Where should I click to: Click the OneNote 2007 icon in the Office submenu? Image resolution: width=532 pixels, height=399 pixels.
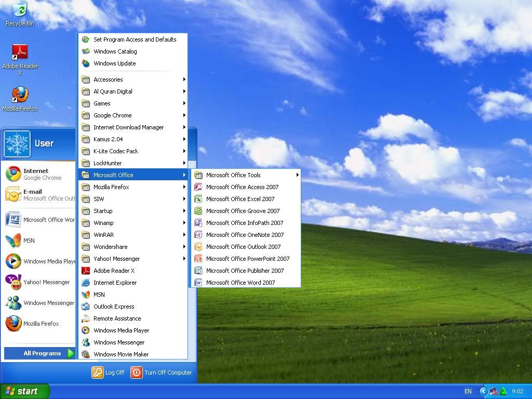click(198, 235)
